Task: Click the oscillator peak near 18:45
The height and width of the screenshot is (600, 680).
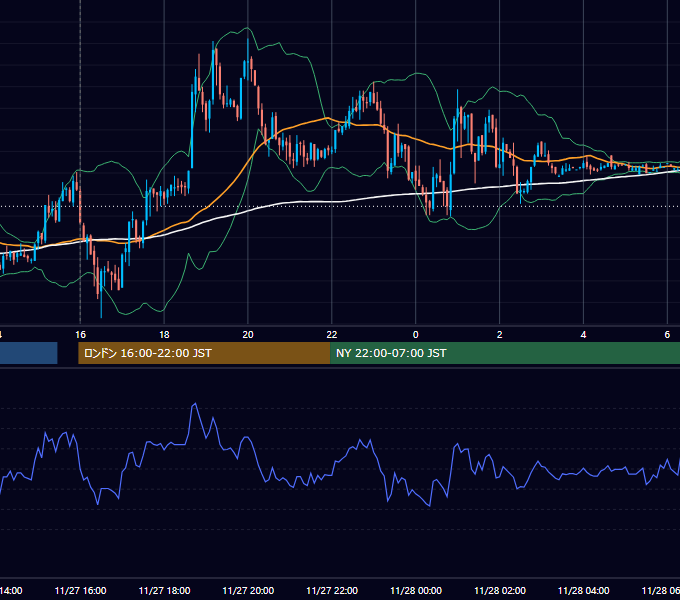Action: click(195, 404)
